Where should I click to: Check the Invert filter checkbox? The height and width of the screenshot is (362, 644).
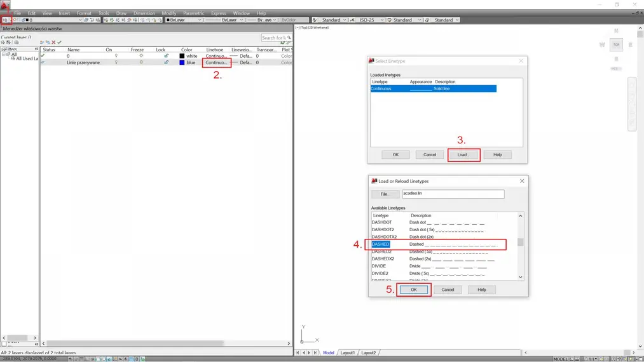tap(4, 344)
